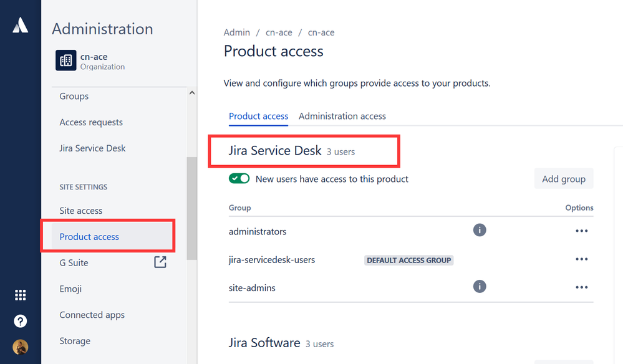Click the first cn-ace breadcrumb link

click(279, 32)
